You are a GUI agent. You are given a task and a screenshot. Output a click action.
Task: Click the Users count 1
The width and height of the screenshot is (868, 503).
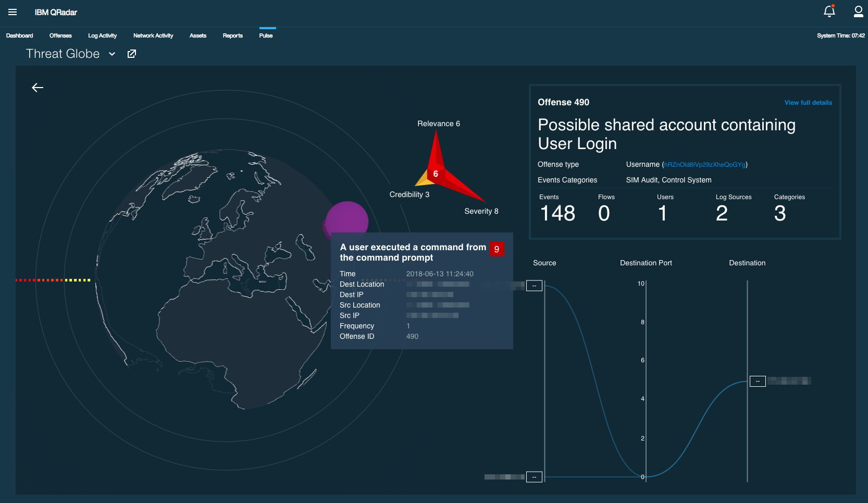[662, 213]
